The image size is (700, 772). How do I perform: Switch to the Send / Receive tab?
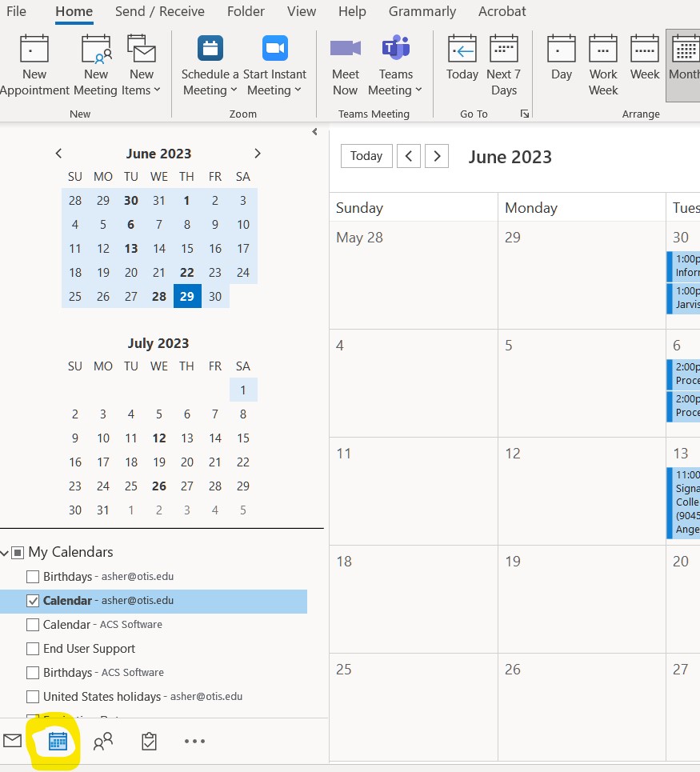click(x=159, y=11)
